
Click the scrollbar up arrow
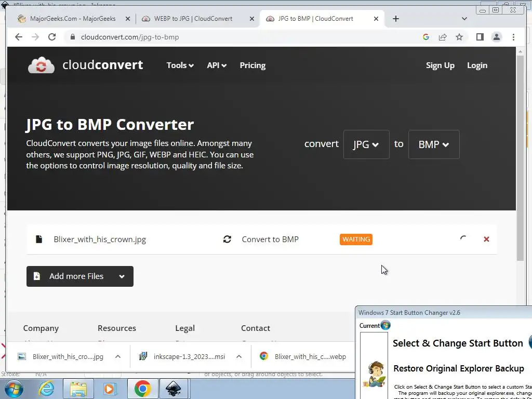pyautogui.click(x=520, y=51)
